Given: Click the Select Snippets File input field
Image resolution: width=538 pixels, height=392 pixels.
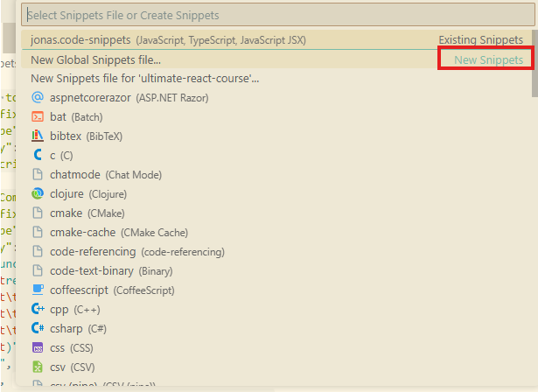Looking at the screenshot, I should click(x=278, y=15).
